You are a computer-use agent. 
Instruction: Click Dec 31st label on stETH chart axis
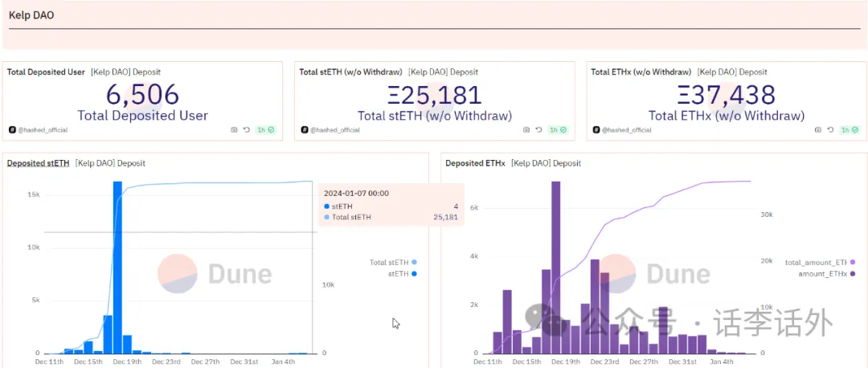click(x=244, y=362)
